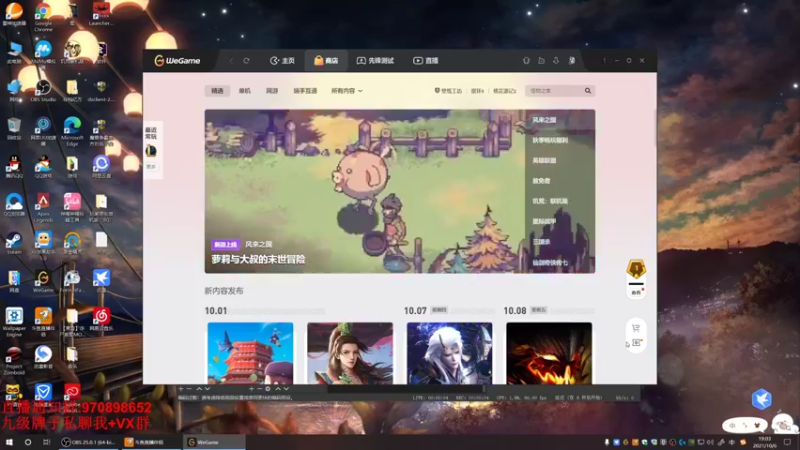Open the second game card with female warrior
The height and width of the screenshot is (450, 800).
(x=350, y=353)
